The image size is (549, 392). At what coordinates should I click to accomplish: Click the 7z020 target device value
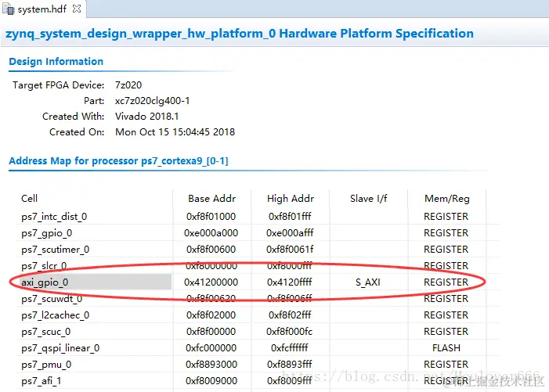pos(128,85)
